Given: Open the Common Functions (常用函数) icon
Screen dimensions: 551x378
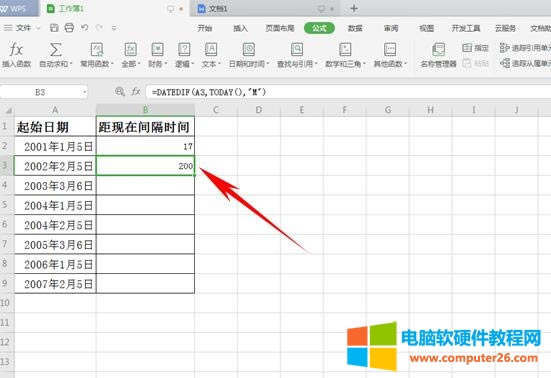Looking at the screenshot, I should (x=97, y=50).
